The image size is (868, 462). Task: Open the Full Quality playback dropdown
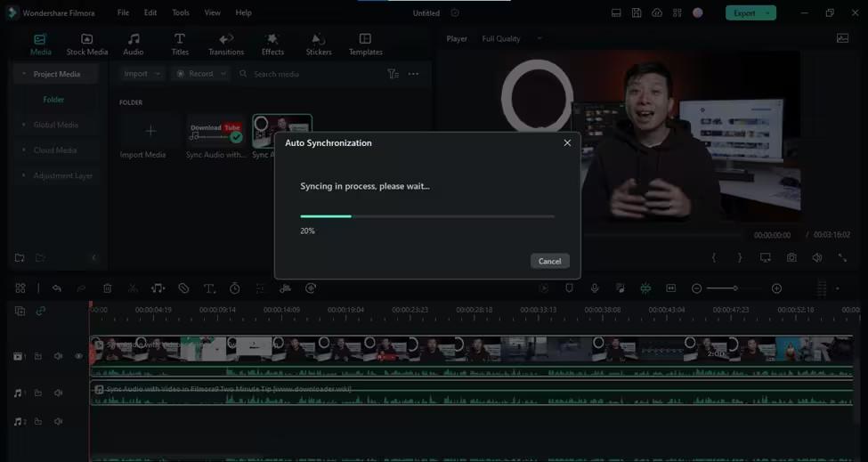(x=510, y=39)
